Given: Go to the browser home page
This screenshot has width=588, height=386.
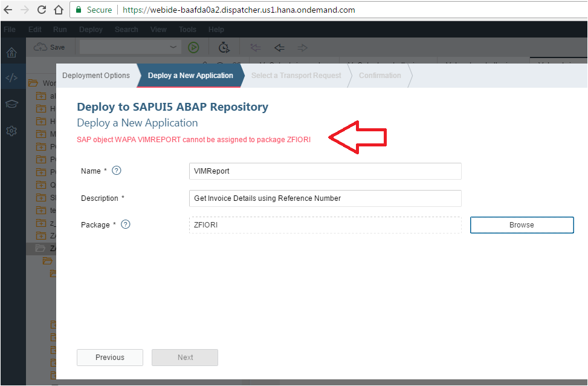Looking at the screenshot, I should point(59,10).
